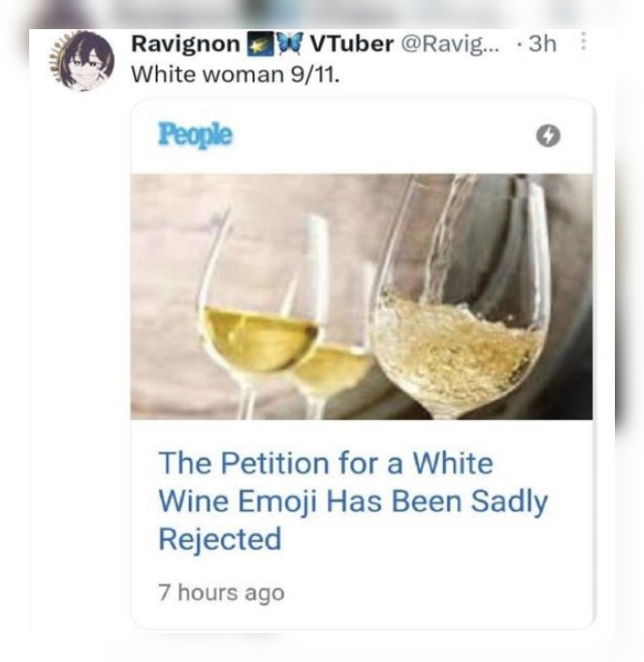The image size is (644, 662).
Task: Open the three-dot more options menu
Action: coord(584,43)
